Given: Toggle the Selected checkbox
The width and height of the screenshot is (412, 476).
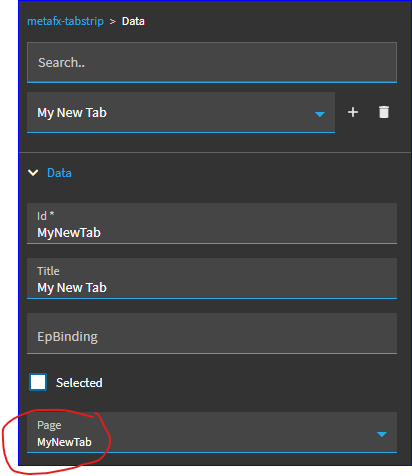Looking at the screenshot, I should point(38,382).
